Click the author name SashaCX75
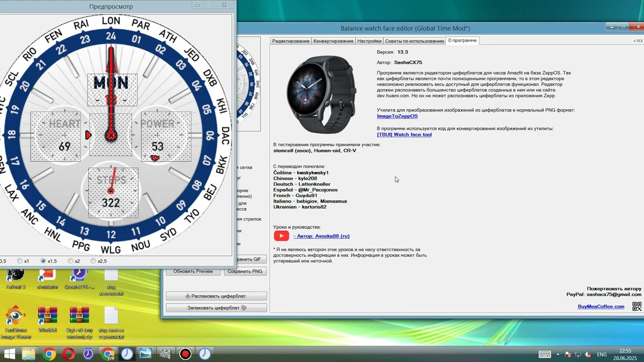 [408, 63]
